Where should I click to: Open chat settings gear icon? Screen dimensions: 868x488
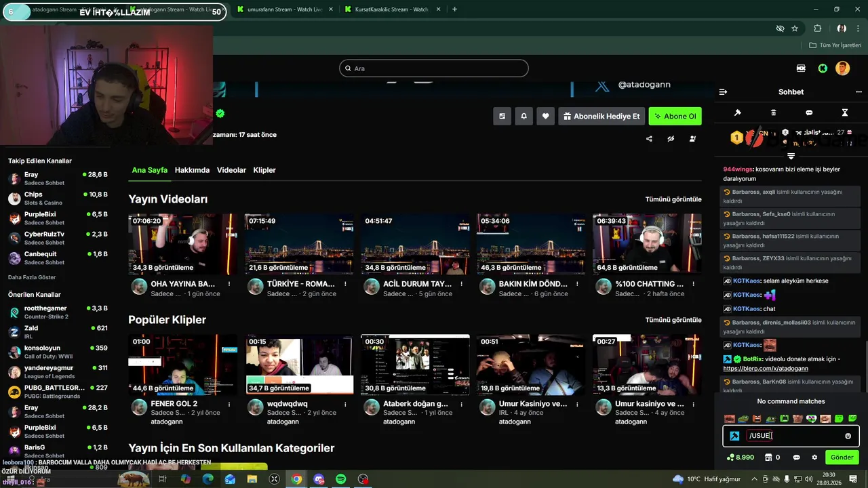pos(814,457)
